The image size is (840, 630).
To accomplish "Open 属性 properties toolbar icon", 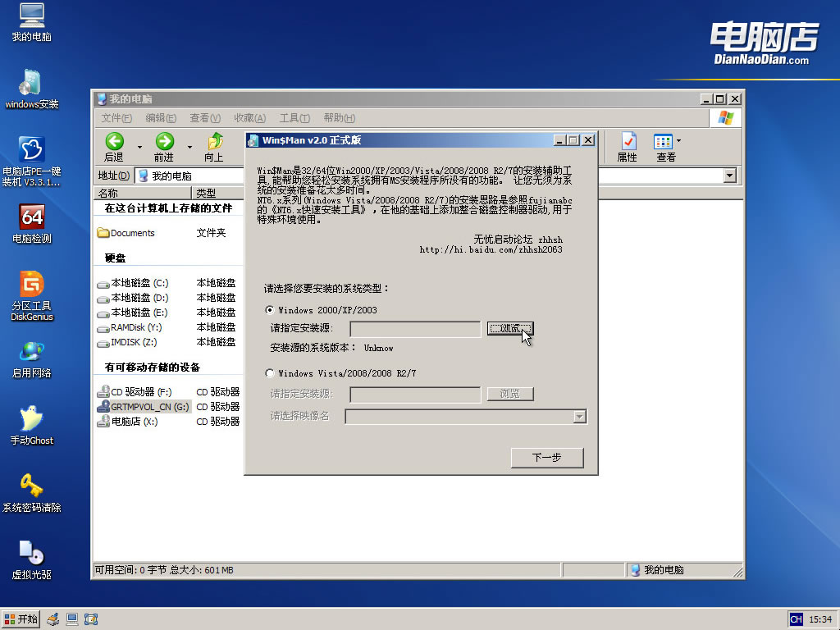I will [x=628, y=147].
